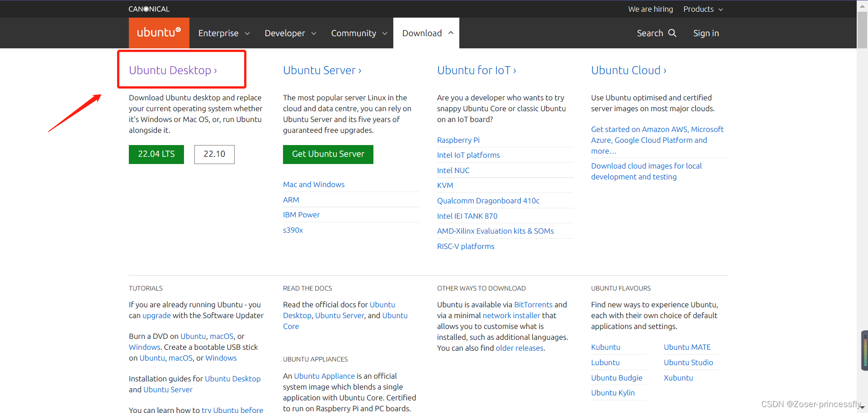The height and width of the screenshot is (413, 868).
Task: Open the Developer menu
Action: click(285, 33)
